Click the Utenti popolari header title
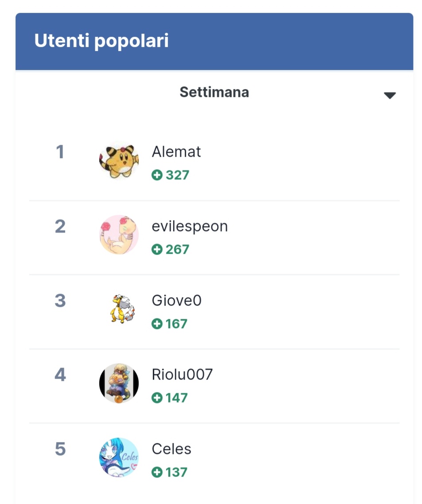Screen dimensions: 422x504 [101, 41]
